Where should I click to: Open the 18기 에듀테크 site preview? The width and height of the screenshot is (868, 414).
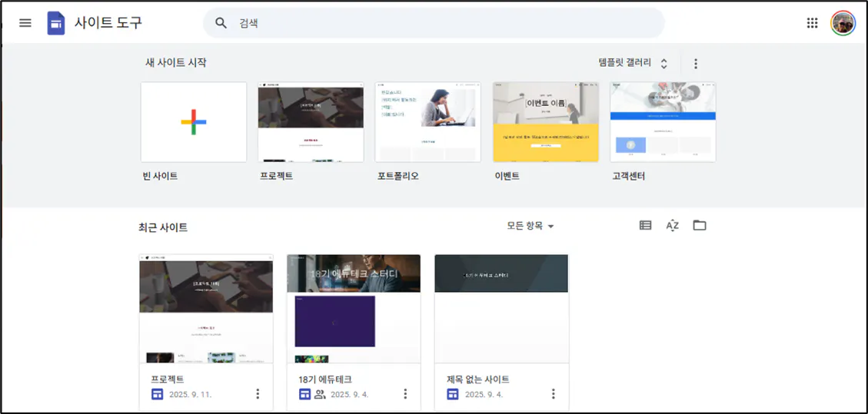(354, 309)
